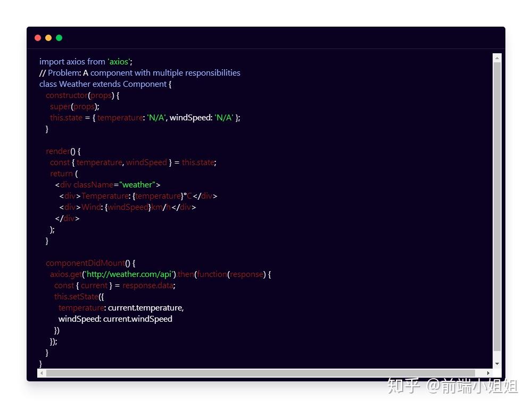Click the render() method name

pyautogui.click(x=57, y=151)
